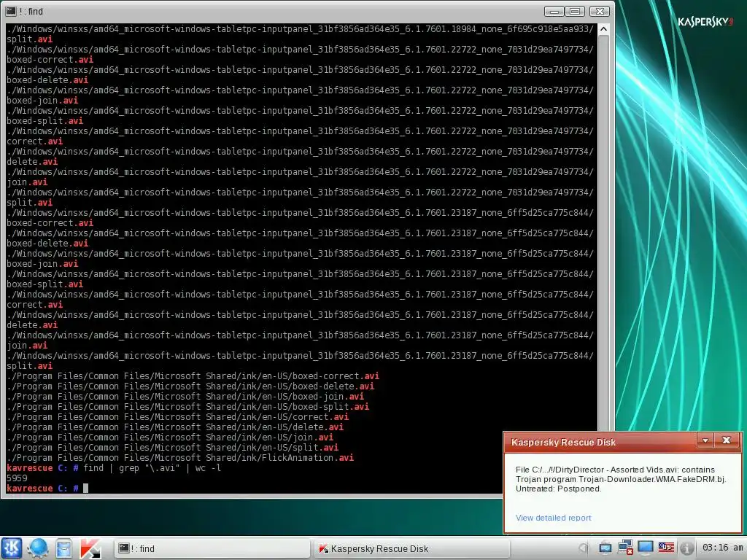Click the network connection tray icon

625,548
